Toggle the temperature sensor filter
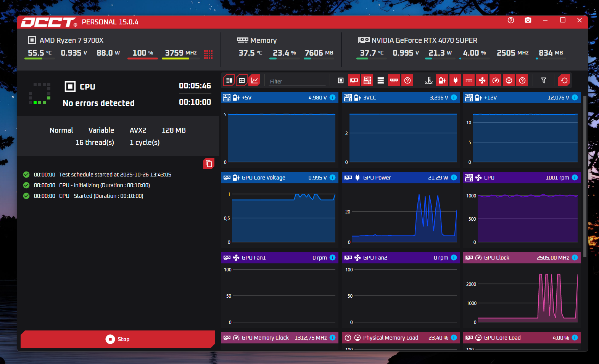The image size is (599, 364). click(x=429, y=80)
